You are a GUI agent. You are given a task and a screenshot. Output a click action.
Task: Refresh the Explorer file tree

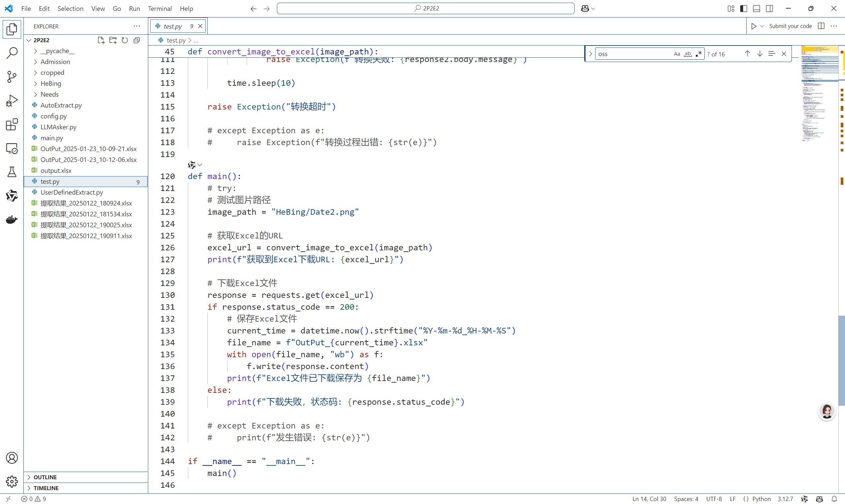pyautogui.click(x=125, y=40)
